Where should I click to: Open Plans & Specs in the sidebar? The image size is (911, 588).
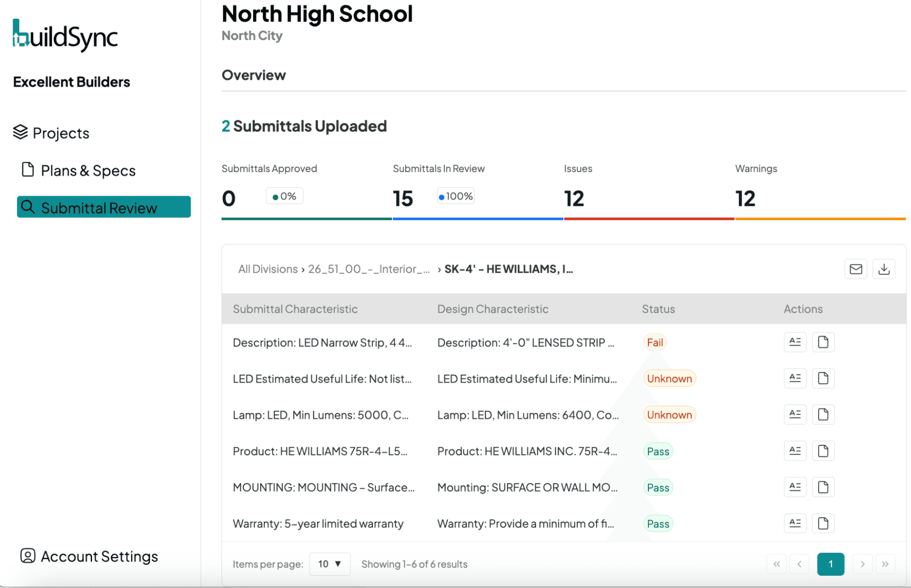tap(78, 170)
